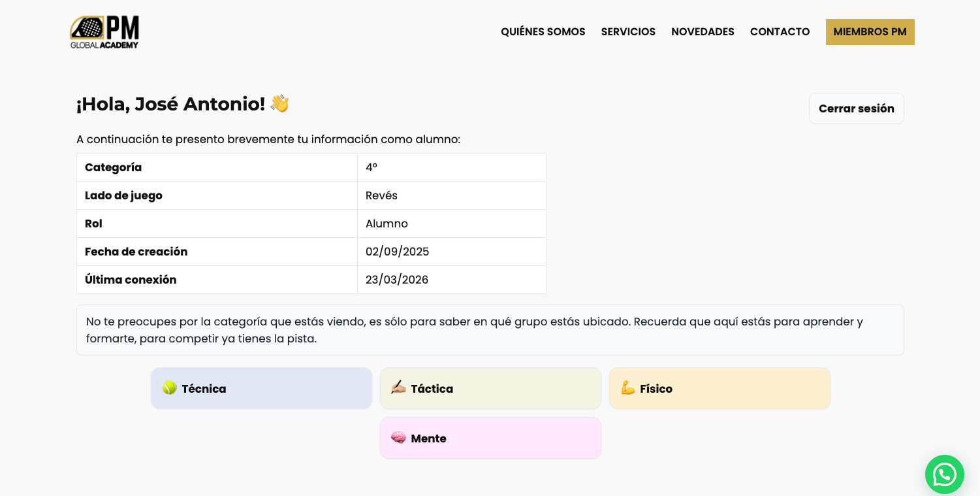The image size is (980, 496).
Task: Open the CONTACTO page
Action: 780,31
